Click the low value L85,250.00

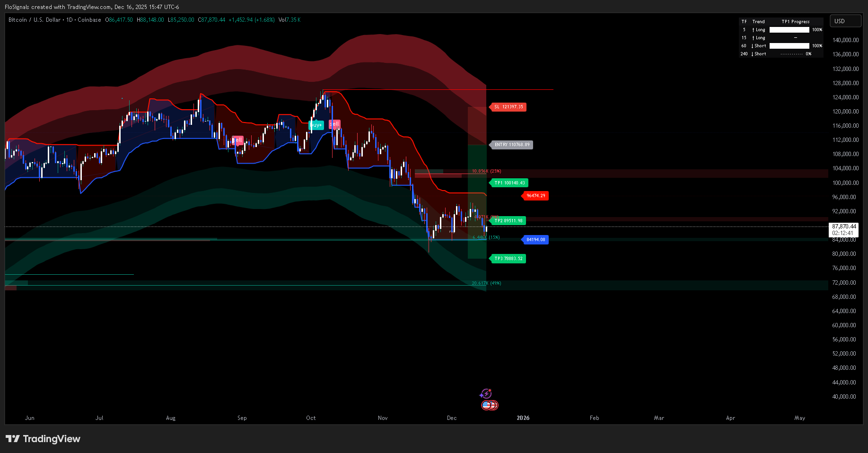pos(181,20)
